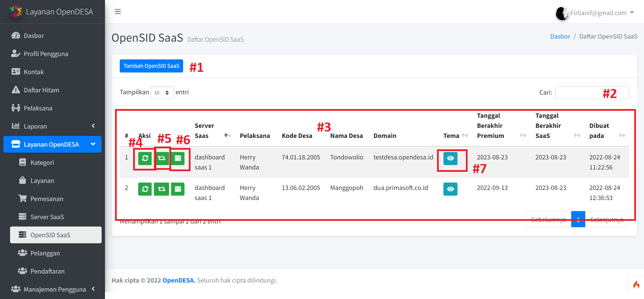Collapse the Layanan OpenDESA sidebar menu

coord(52,144)
